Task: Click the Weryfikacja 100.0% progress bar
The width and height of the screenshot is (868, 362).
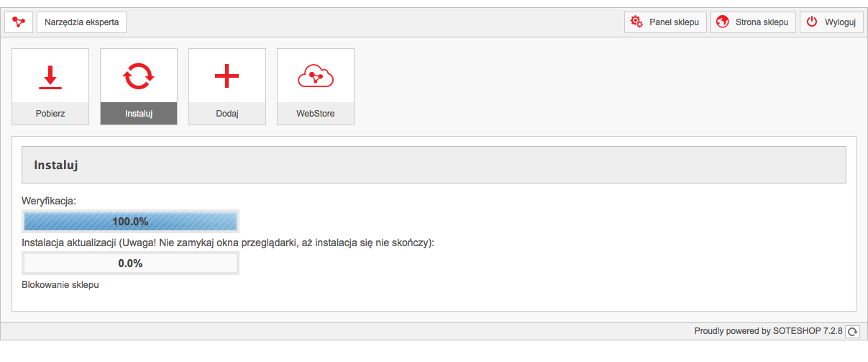Action: [130, 222]
